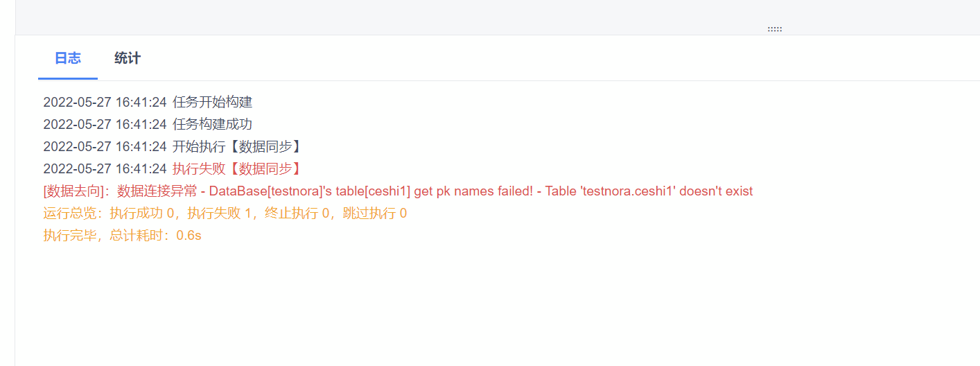Screen dimensions: 980x366
Task: Click the [数据去向] error label
Action: pyautogui.click(x=75, y=191)
